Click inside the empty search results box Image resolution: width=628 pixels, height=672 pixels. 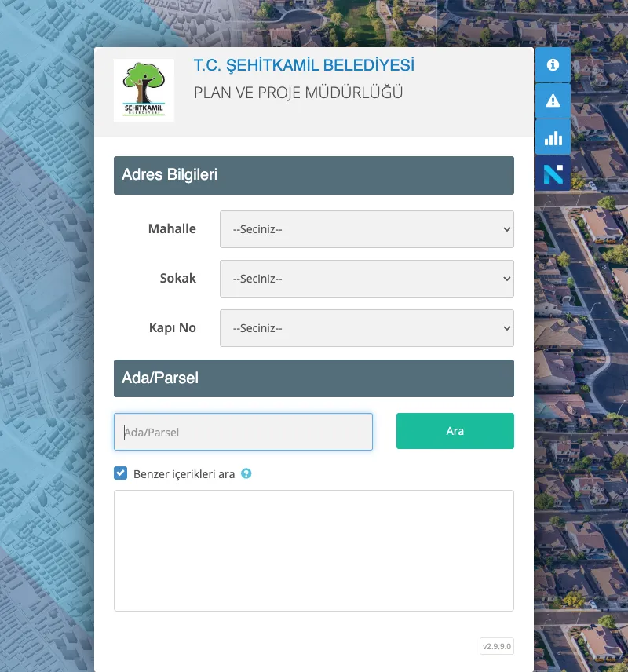(314, 550)
